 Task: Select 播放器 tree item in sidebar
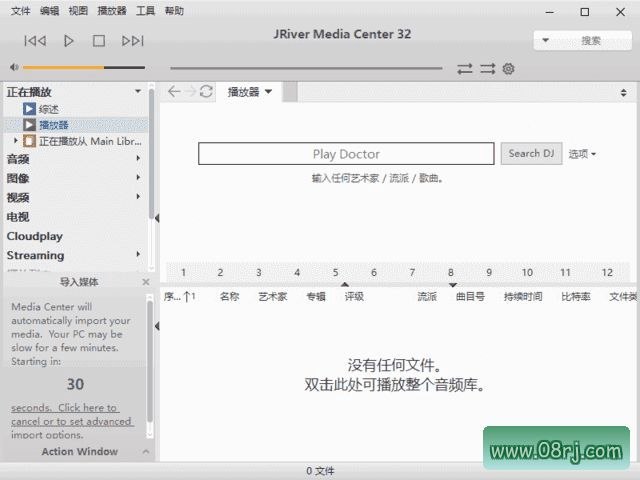click(x=53, y=125)
